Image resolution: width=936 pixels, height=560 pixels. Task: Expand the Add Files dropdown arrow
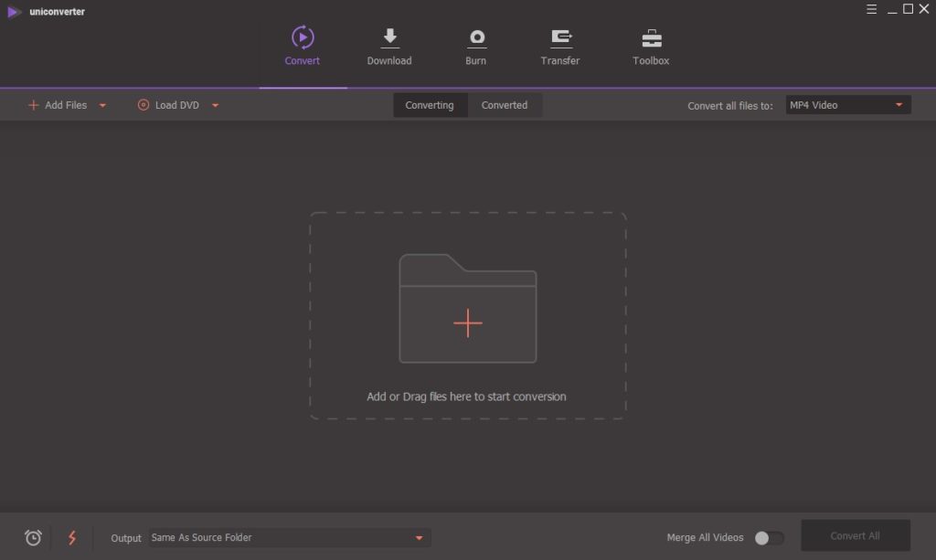102,106
